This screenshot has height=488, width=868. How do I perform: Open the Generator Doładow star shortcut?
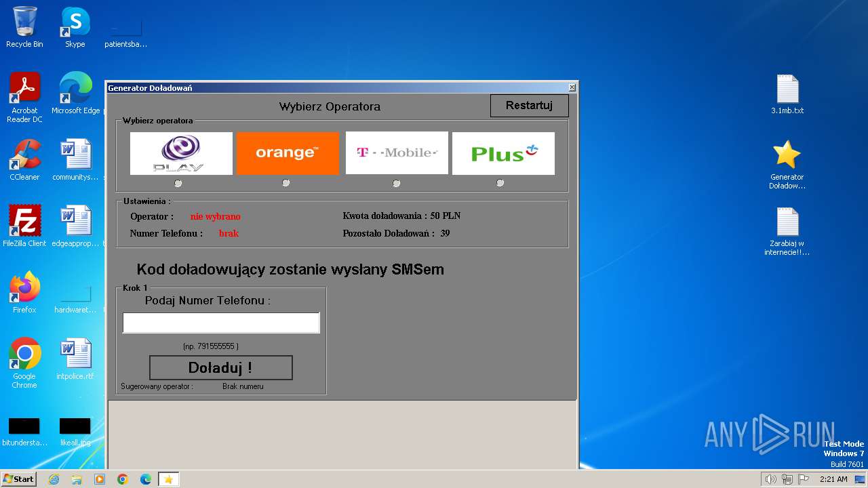(x=787, y=165)
